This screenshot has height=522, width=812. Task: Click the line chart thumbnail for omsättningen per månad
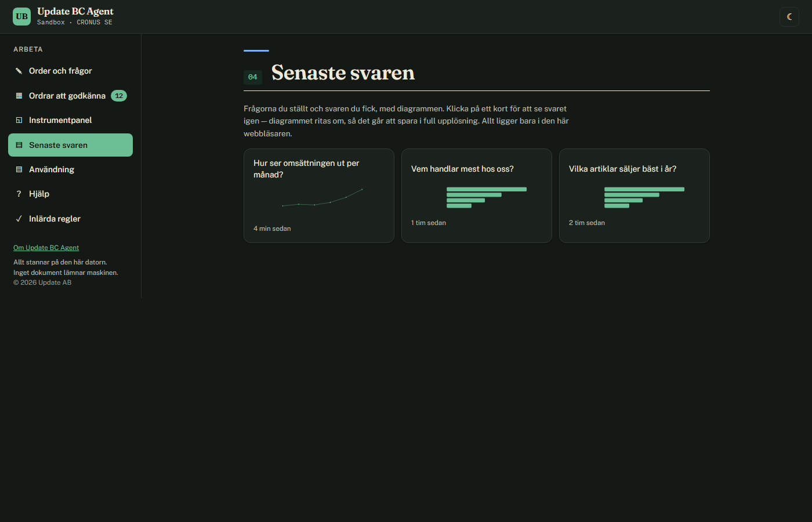tap(322, 198)
